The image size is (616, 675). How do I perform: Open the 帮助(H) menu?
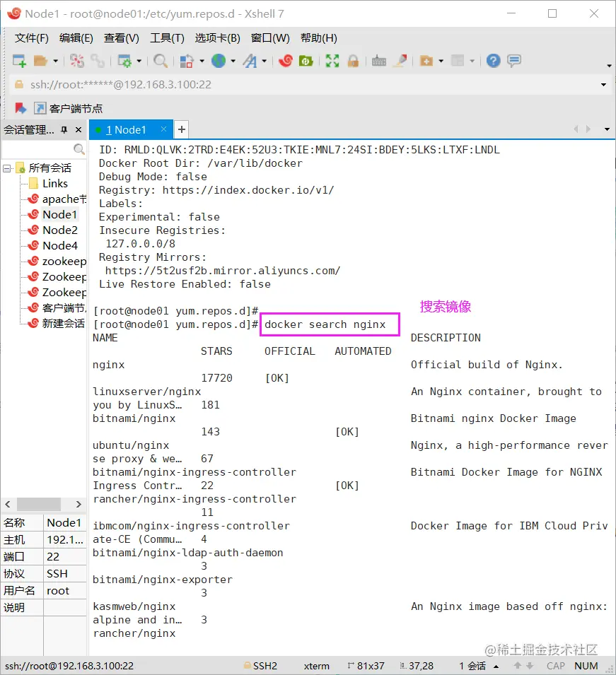tap(318, 38)
